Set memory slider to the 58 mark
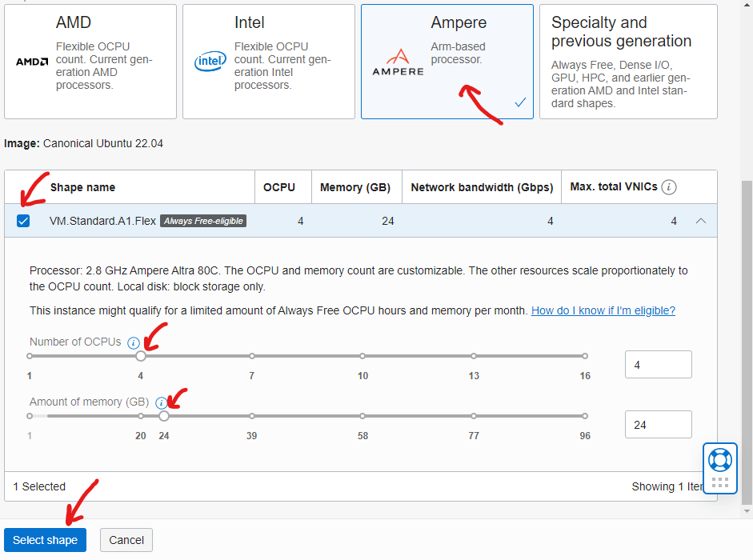Image resolution: width=753 pixels, height=560 pixels. [x=362, y=416]
